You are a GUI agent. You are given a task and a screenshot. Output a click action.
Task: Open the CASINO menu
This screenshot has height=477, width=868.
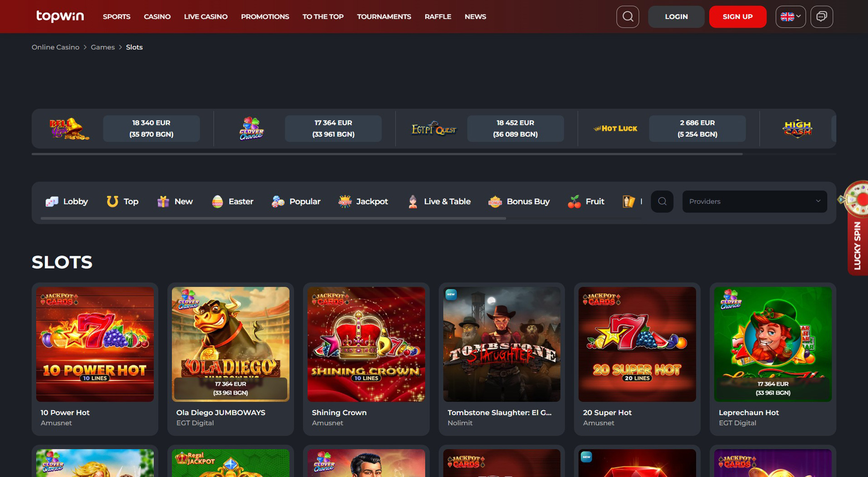(157, 17)
